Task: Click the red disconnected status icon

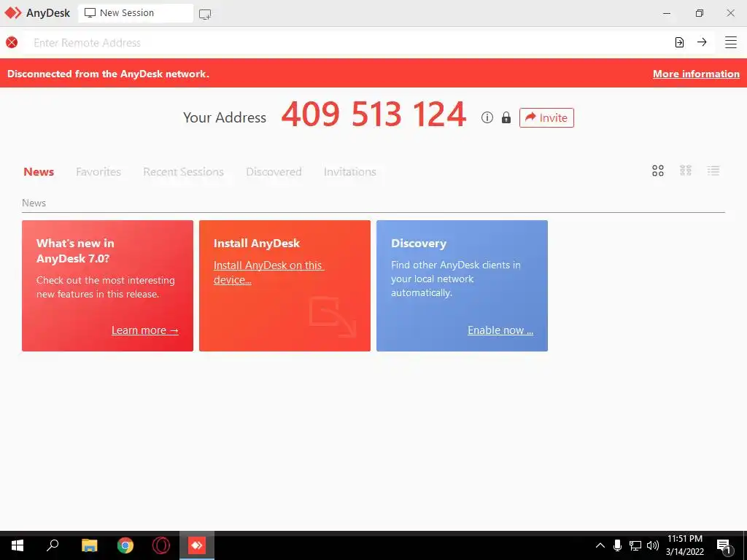Action: tap(12, 42)
